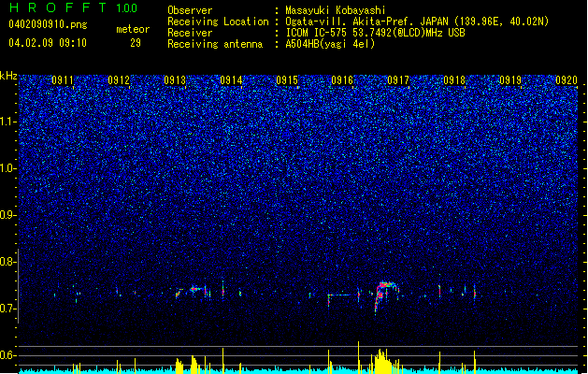Viewport: 588px width, 374px height.
Task: Select the Ogata-vill. Akita-Pref. JAPAN location text
Action: (417, 22)
